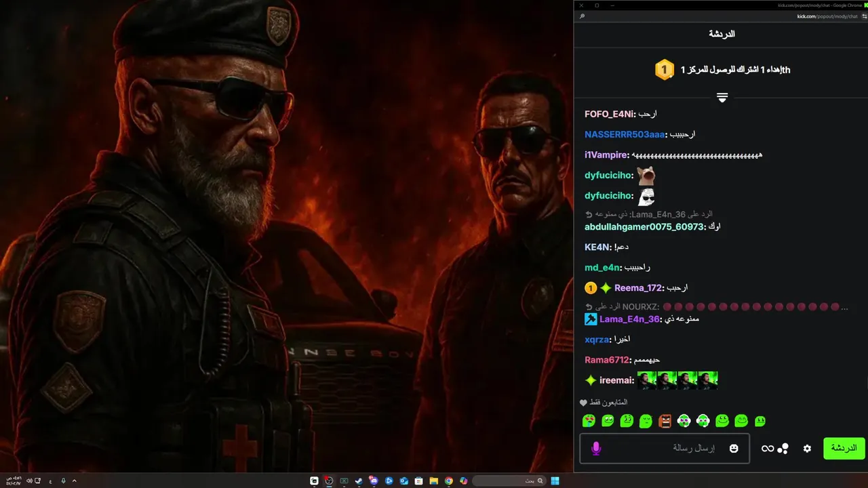Click dyfuciciho's sunglasses ghost emote
Viewport: 868px width, 488px height.
646,197
